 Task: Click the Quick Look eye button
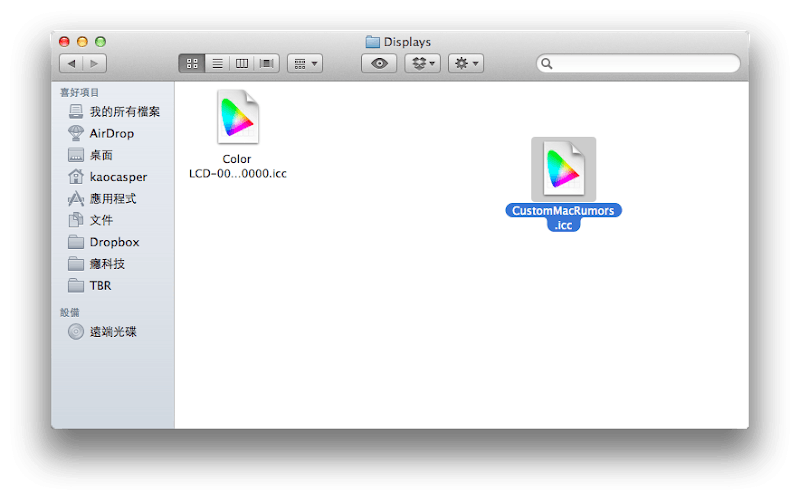tap(379, 63)
